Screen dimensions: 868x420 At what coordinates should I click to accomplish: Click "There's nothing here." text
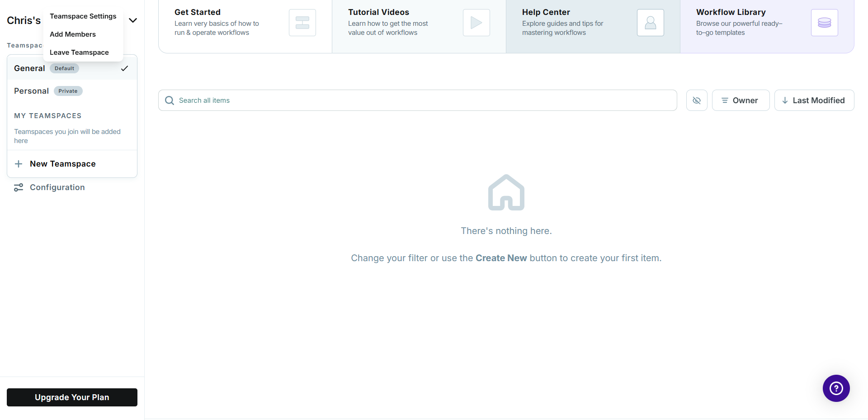[506, 231]
